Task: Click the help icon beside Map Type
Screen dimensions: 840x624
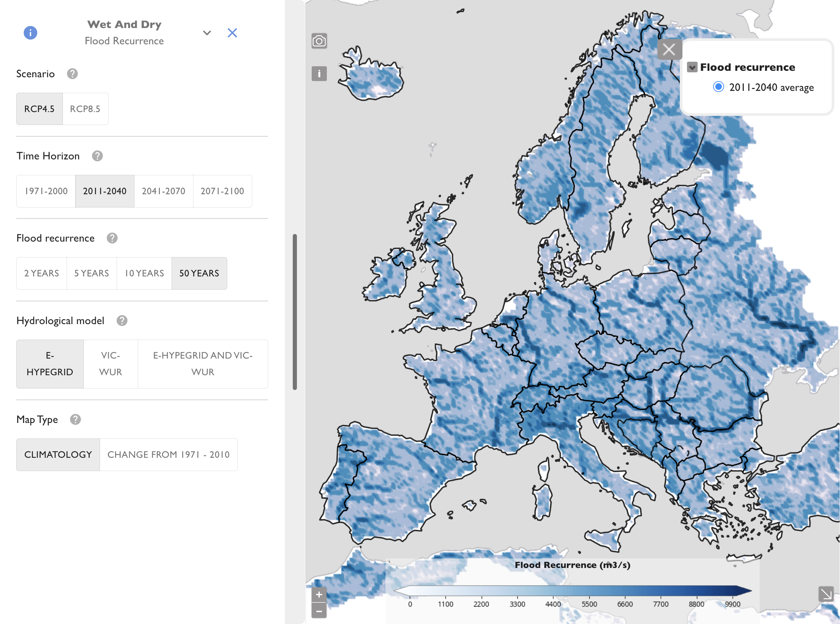Action: point(75,420)
